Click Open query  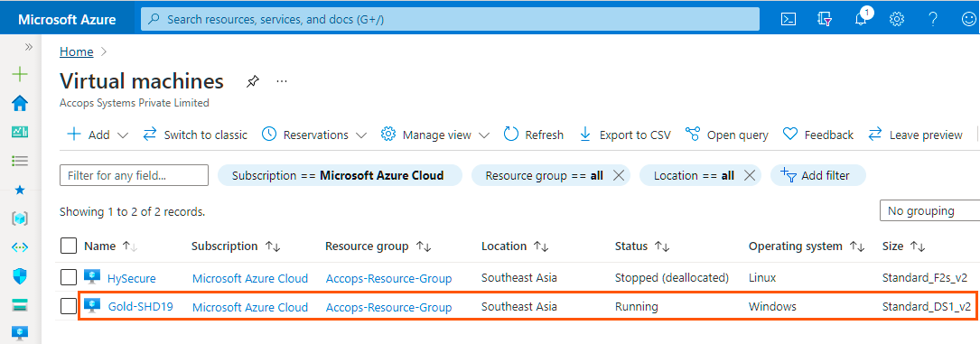pyautogui.click(x=726, y=135)
